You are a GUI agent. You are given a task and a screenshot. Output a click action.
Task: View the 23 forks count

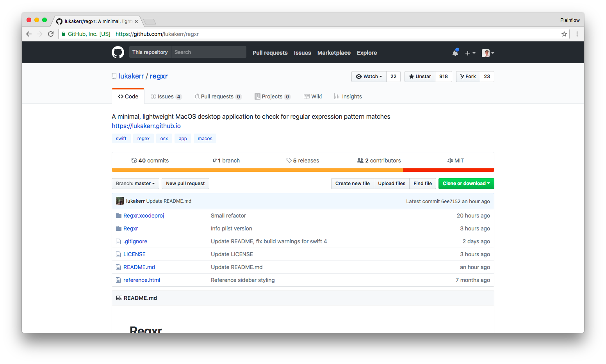(487, 77)
